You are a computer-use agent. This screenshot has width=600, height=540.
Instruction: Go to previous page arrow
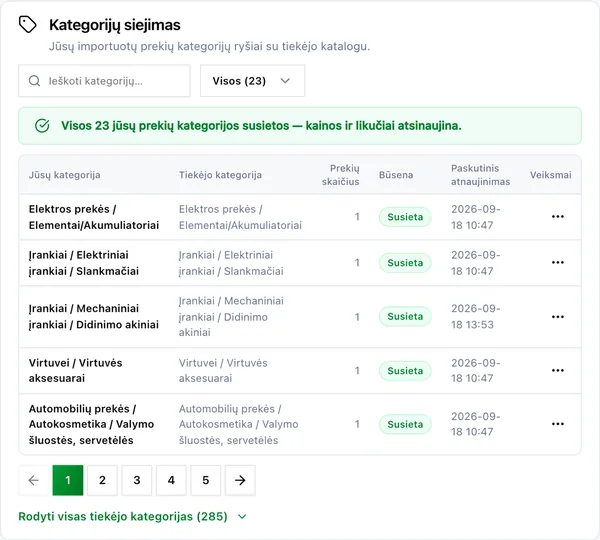coord(34,480)
